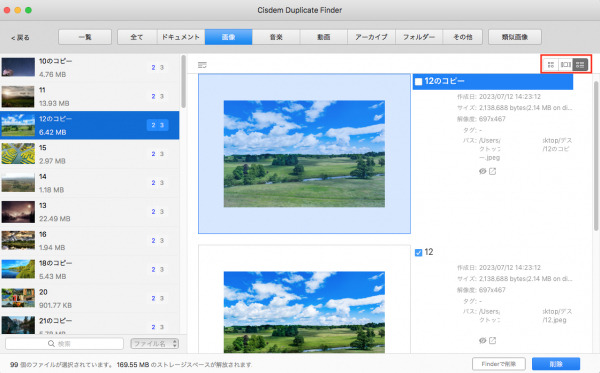
Task: Open the ファイル名 sort dropdown
Action: [x=155, y=344]
